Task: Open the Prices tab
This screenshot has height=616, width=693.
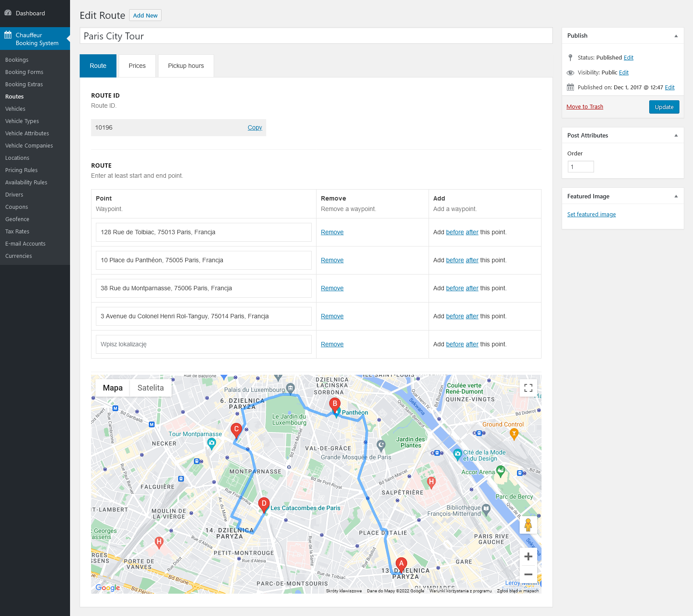Action: point(137,66)
